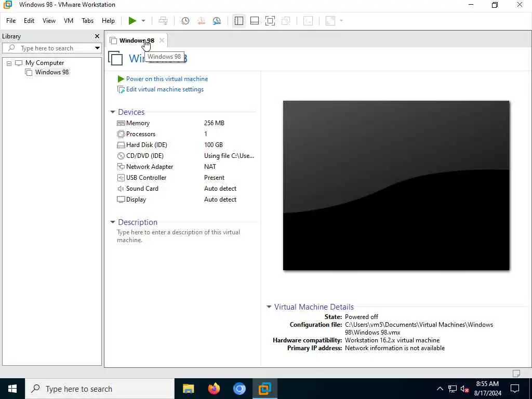Click the virtual machine screen preview
This screenshot has height=399, width=532.
[x=396, y=185]
